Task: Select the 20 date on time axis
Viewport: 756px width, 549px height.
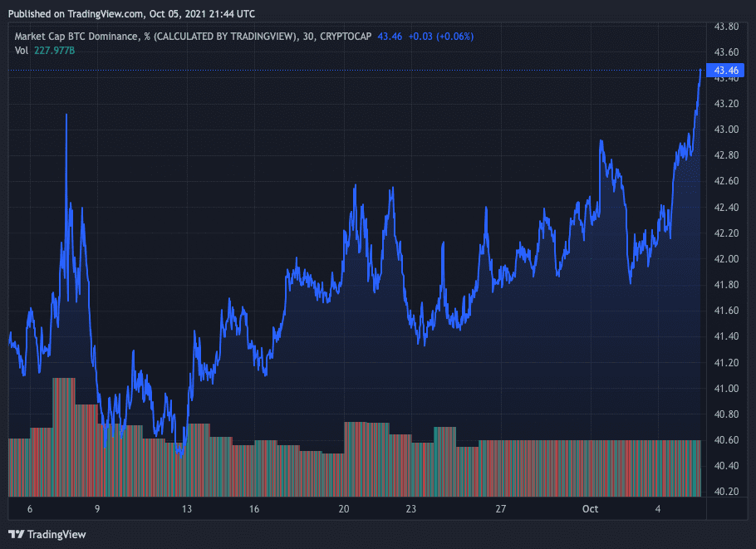Action: (x=344, y=509)
